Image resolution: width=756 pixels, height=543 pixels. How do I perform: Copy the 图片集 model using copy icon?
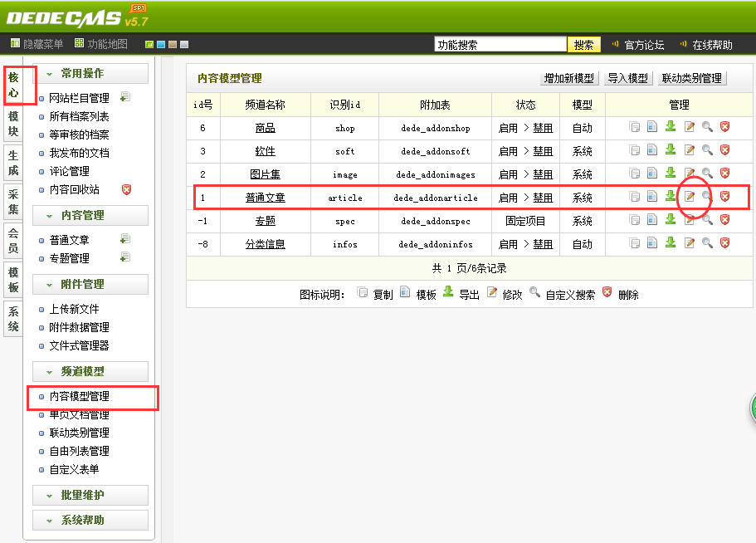635,174
